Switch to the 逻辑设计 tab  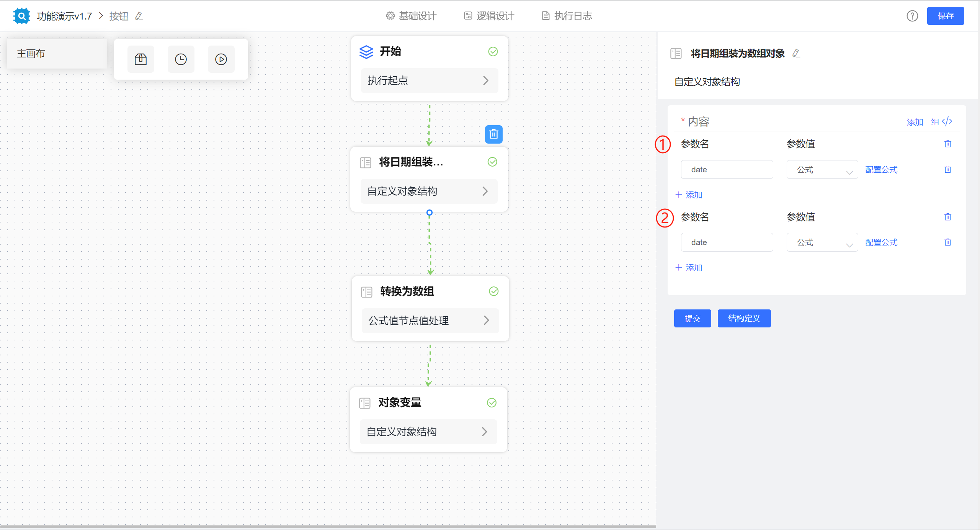coord(488,16)
